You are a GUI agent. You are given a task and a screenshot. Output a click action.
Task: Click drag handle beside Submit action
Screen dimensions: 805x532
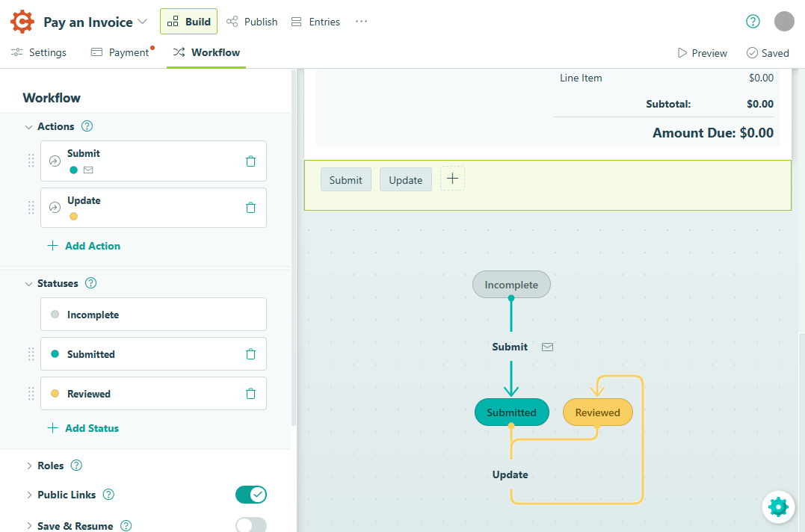(31, 161)
